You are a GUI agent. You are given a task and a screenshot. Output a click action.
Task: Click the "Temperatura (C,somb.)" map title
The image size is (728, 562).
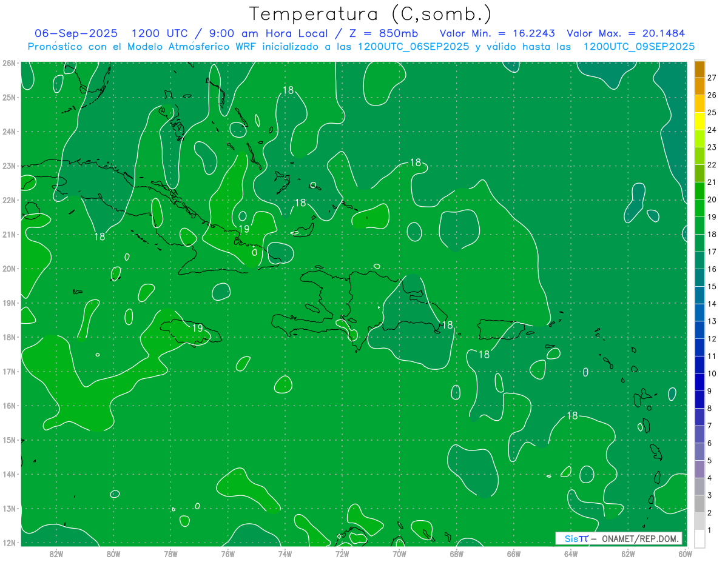tap(370, 14)
